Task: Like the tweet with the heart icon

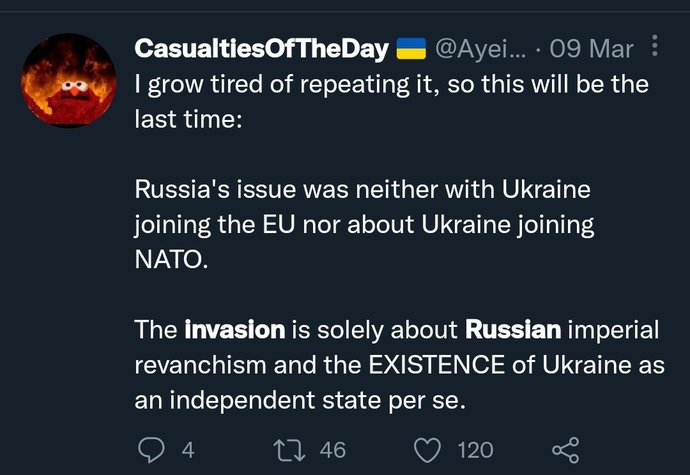Action: (x=427, y=450)
